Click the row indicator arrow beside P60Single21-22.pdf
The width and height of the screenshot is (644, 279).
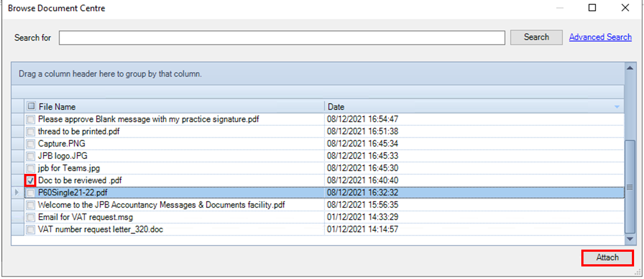click(x=17, y=192)
